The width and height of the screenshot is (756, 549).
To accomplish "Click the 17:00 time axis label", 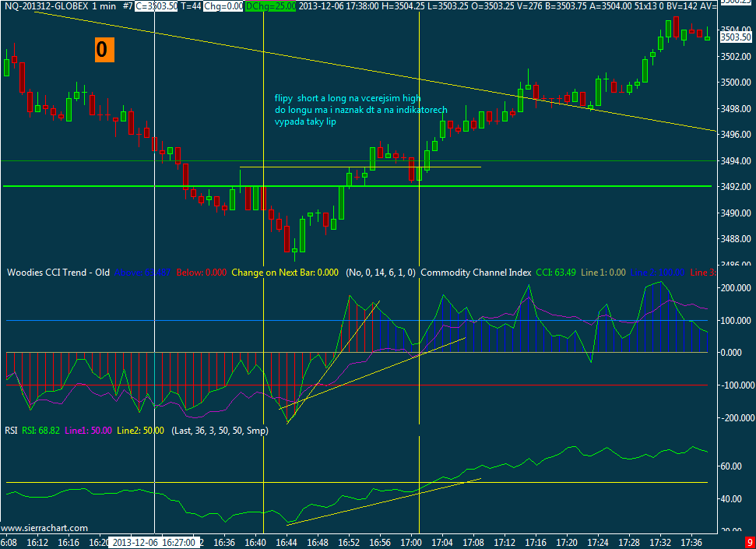I will tap(412, 543).
